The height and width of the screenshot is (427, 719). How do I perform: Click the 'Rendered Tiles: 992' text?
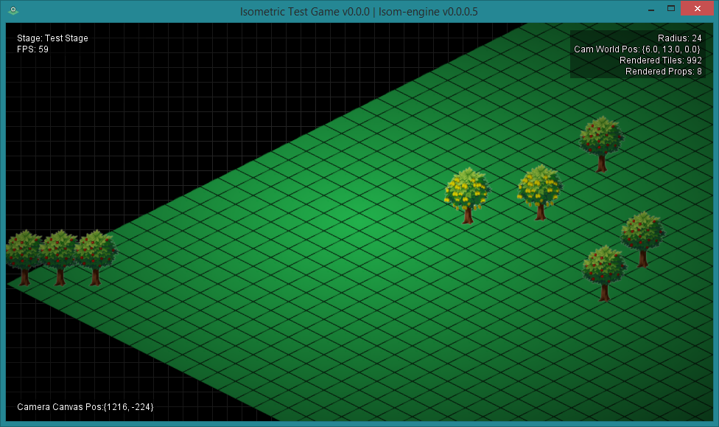click(660, 60)
